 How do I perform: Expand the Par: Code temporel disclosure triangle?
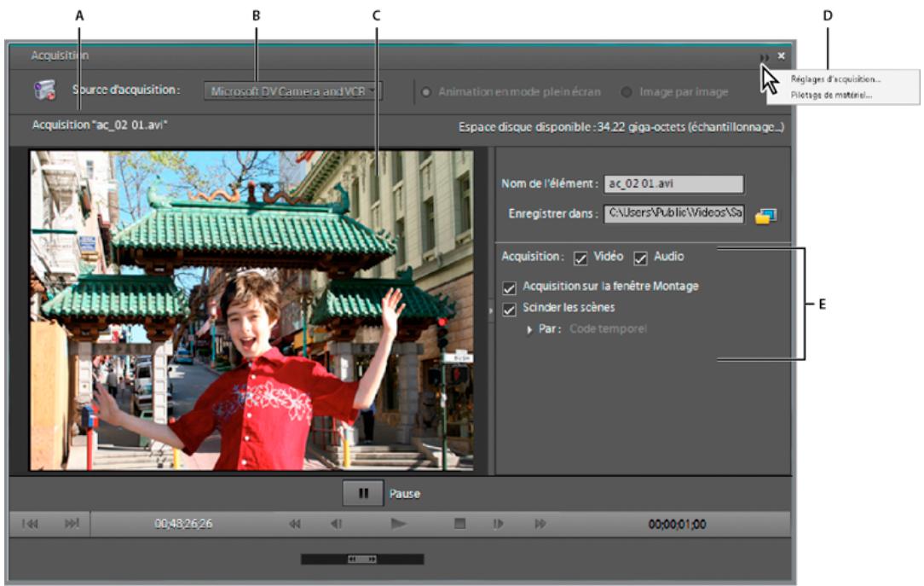(x=531, y=328)
